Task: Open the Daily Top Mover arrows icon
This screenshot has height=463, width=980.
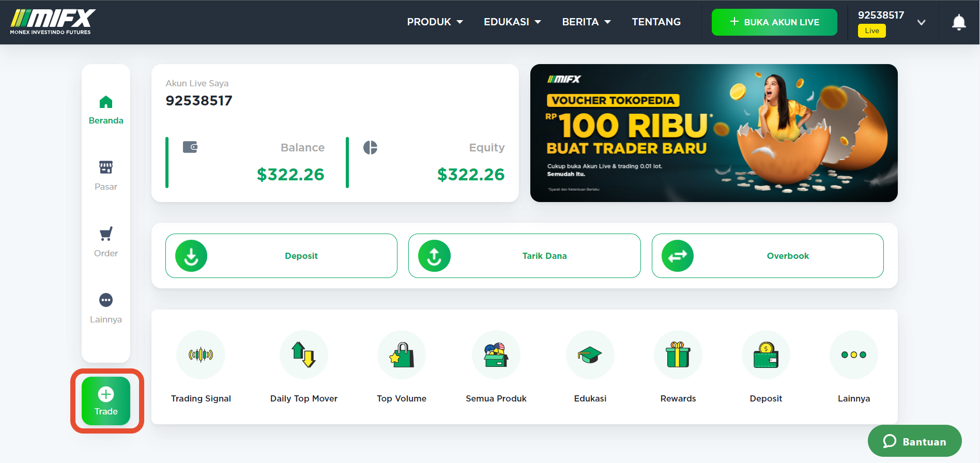Action: pyautogui.click(x=304, y=354)
